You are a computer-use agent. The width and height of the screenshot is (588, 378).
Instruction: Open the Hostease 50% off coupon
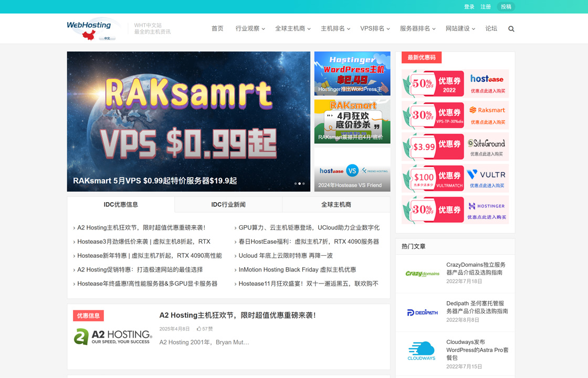pyautogui.click(x=455, y=83)
